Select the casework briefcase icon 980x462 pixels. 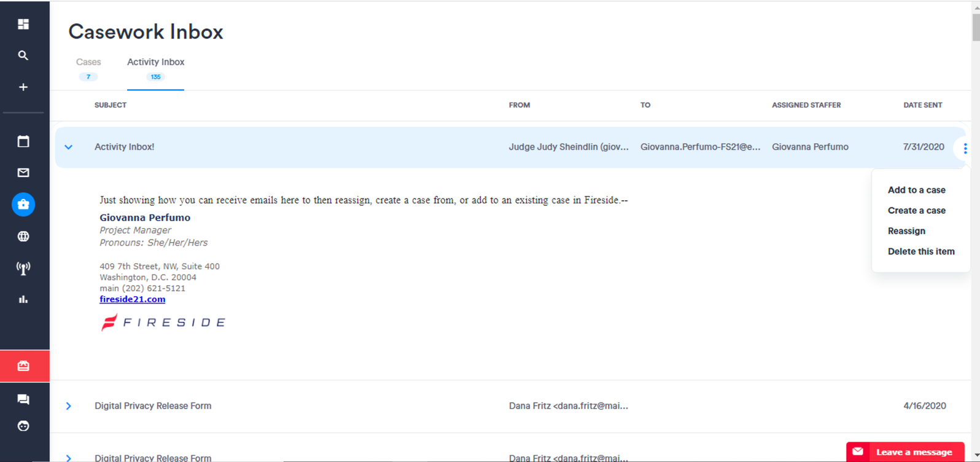click(23, 205)
